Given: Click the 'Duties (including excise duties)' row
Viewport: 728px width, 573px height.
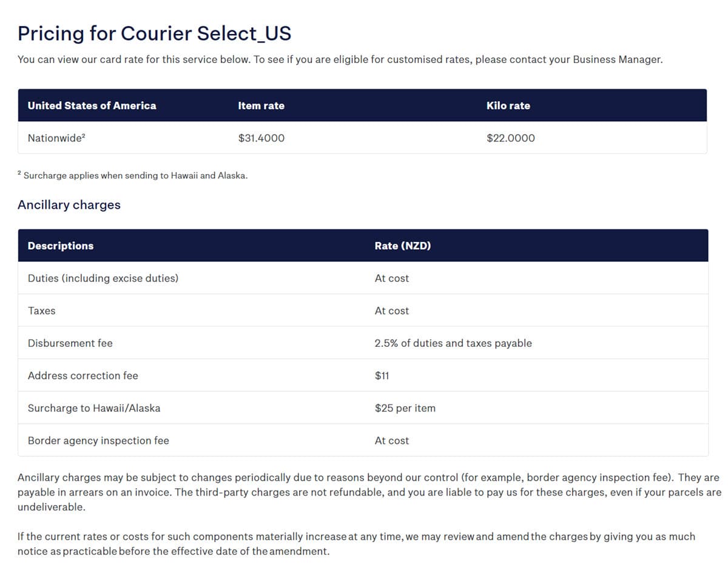Looking at the screenshot, I should [x=103, y=278].
